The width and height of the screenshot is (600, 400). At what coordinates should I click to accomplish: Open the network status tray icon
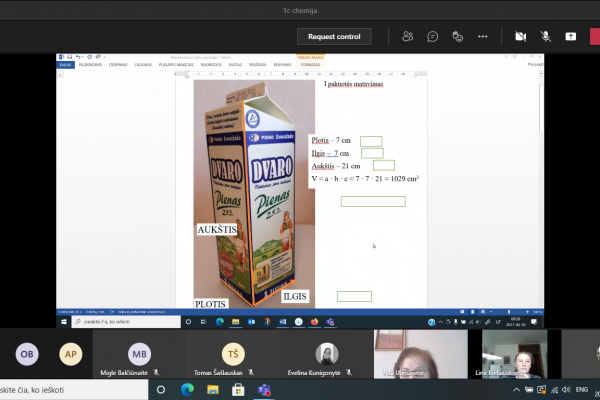pyautogui.click(x=554, y=390)
